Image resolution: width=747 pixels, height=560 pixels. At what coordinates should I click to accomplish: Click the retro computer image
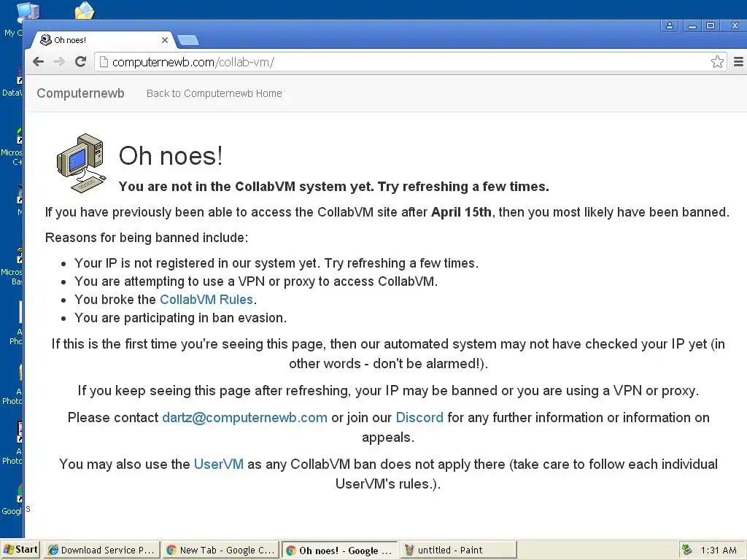(82, 163)
